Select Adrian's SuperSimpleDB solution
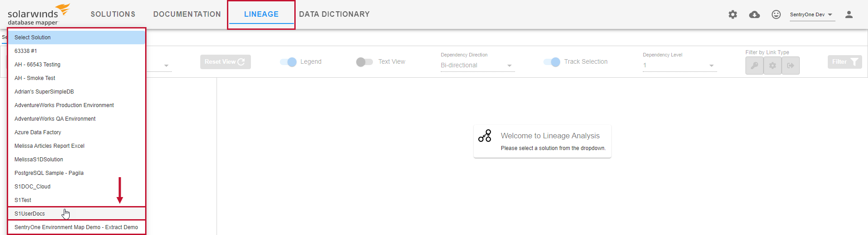Viewport: 868px width, 235px height. pyautogui.click(x=76, y=92)
